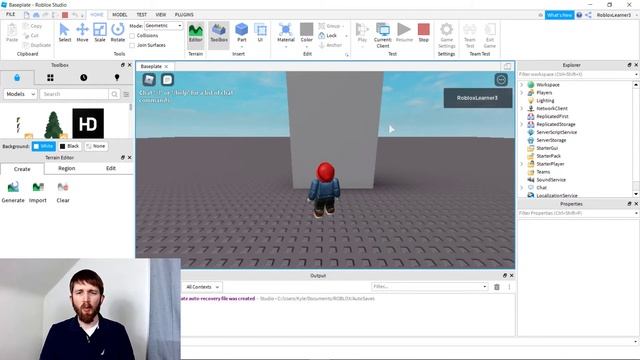The height and width of the screenshot is (360, 640).
Task: Open the Models category dropdown
Action: pos(20,94)
